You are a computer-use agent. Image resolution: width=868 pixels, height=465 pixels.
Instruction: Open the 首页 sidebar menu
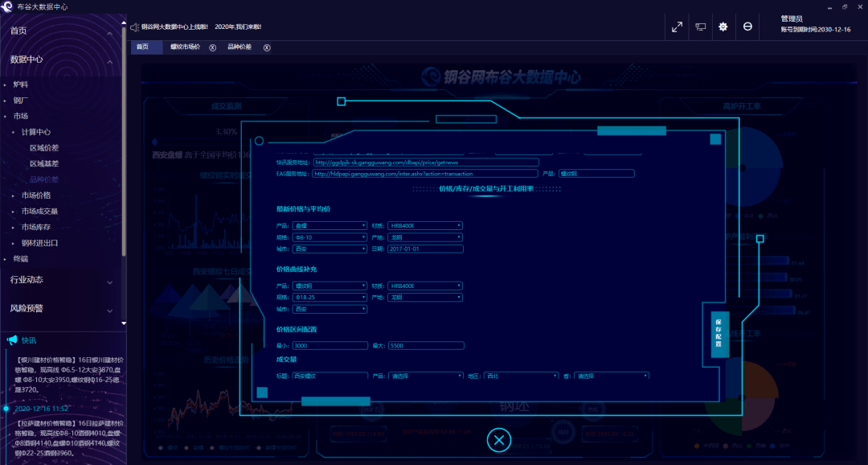(18, 31)
